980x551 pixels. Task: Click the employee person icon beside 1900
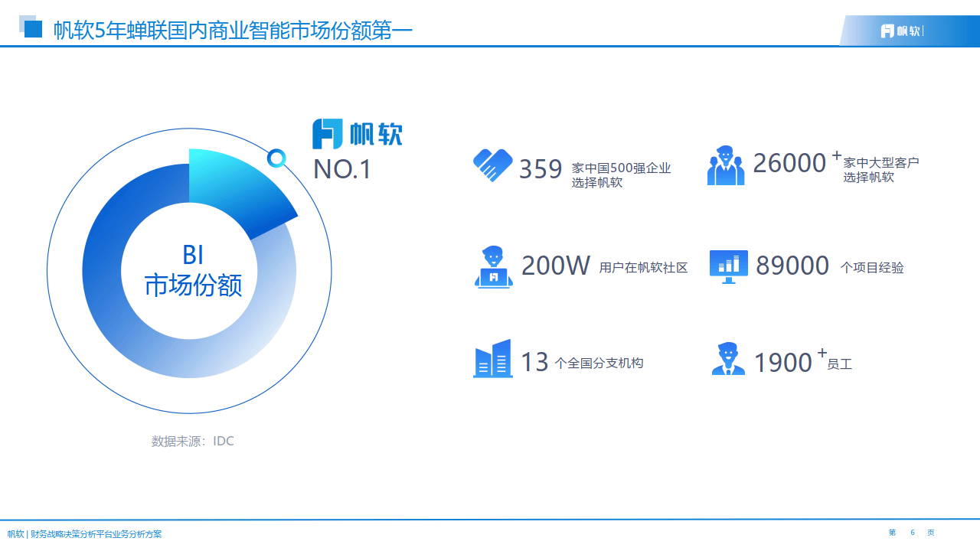tap(728, 358)
